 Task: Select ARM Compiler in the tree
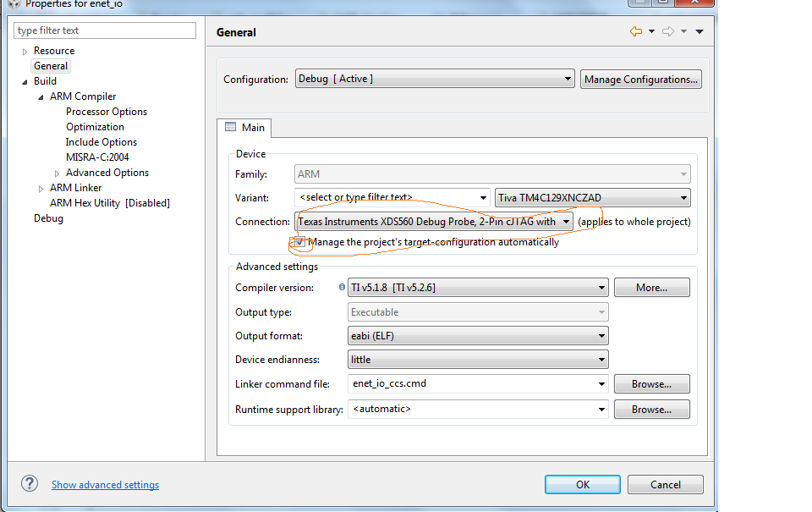point(83,96)
